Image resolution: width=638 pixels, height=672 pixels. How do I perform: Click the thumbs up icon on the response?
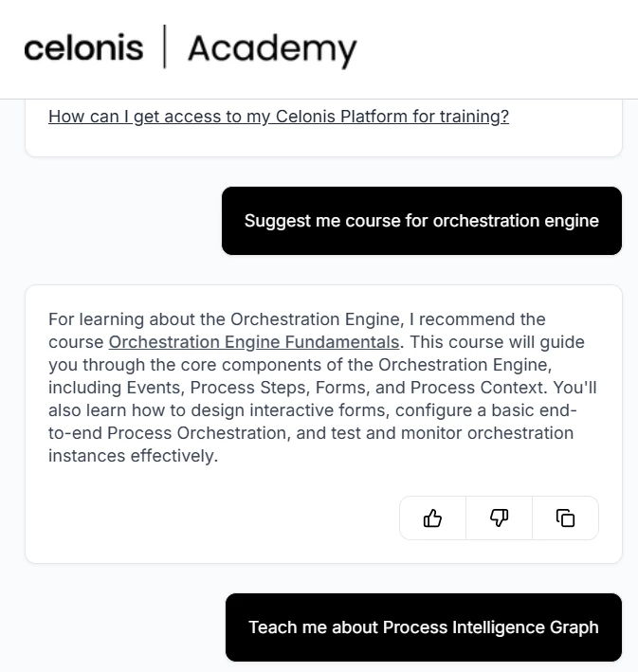pyautogui.click(x=433, y=518)
